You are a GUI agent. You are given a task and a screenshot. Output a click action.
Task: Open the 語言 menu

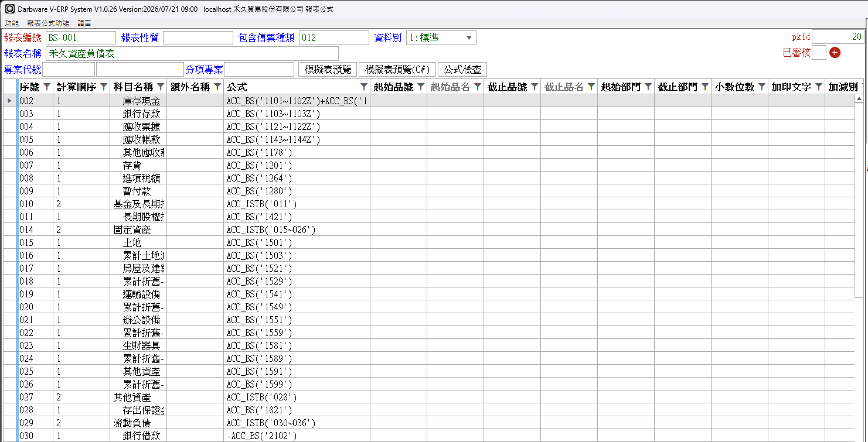pos(84,23)
